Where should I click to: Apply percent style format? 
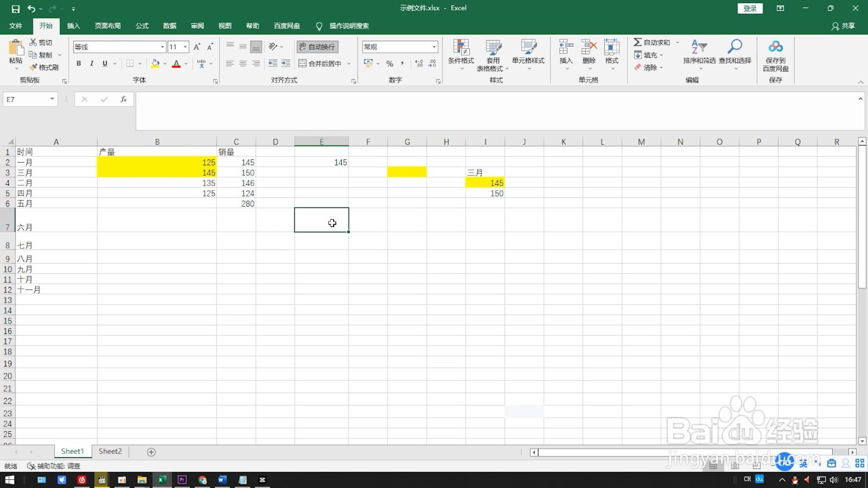click(x=390, y=63)
